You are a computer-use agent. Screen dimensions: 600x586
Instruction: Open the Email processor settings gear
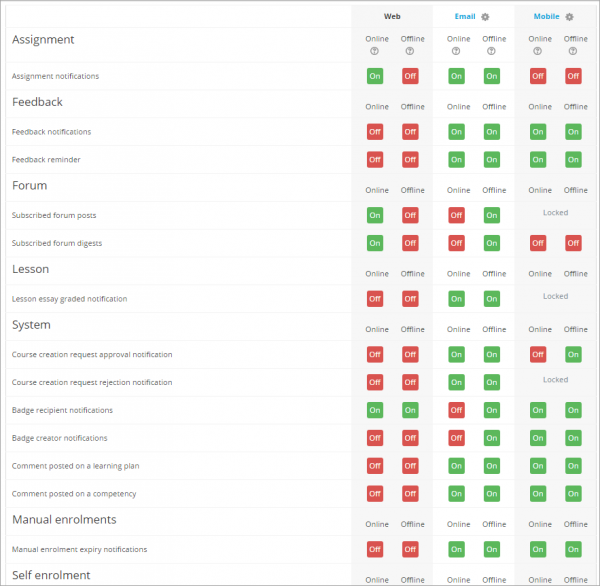[x=485, y=17]
